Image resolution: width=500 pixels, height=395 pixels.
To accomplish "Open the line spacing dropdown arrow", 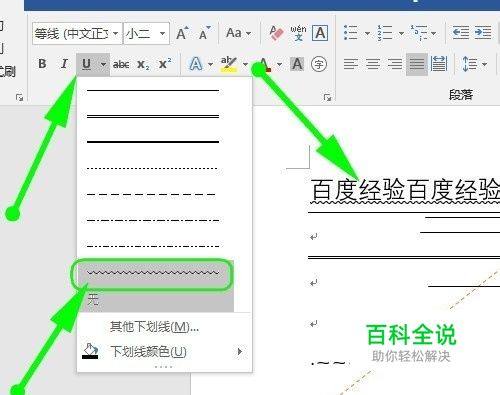I will pos(485,64).
